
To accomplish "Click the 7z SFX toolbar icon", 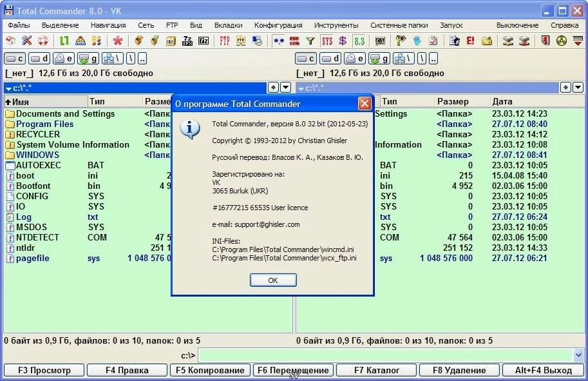I will 187,41.
